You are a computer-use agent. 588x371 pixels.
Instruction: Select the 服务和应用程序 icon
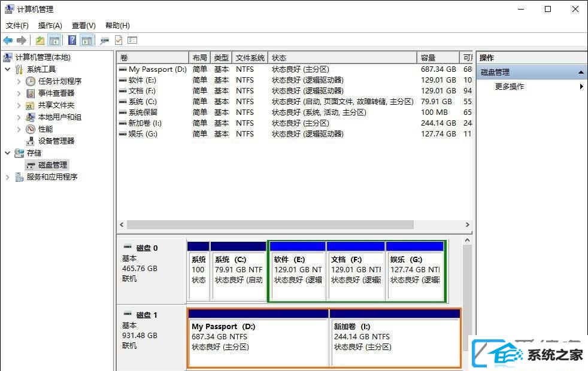[x=19, y=177]
